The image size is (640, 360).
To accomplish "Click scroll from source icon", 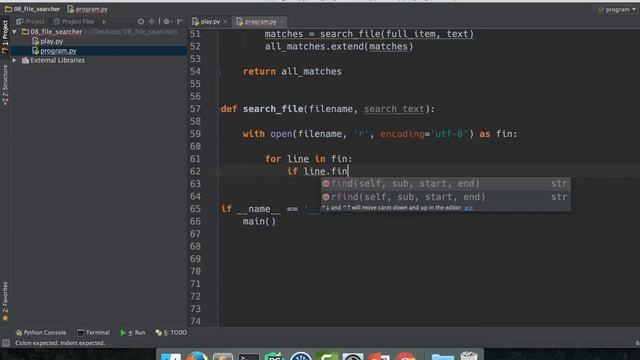I will tap(141, 21).
